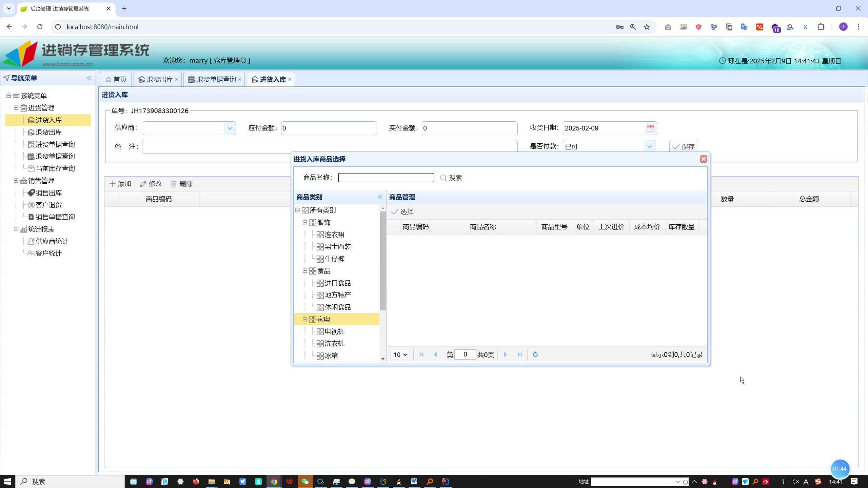Select 电视机 category
This screenshot has height=488, width=868.
pyautogui.click(x=334, y=331)
